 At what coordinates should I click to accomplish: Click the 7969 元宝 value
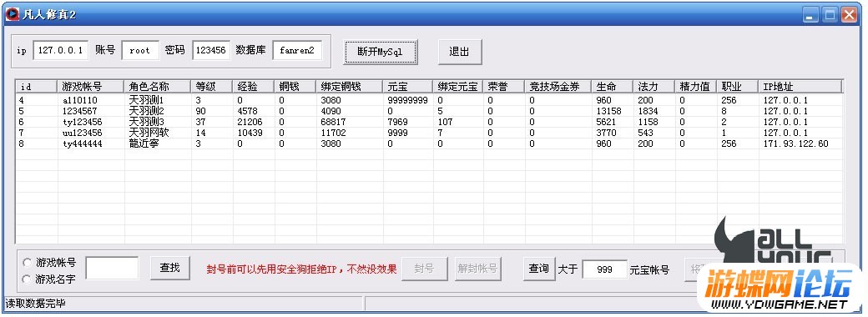coord(397,122)
